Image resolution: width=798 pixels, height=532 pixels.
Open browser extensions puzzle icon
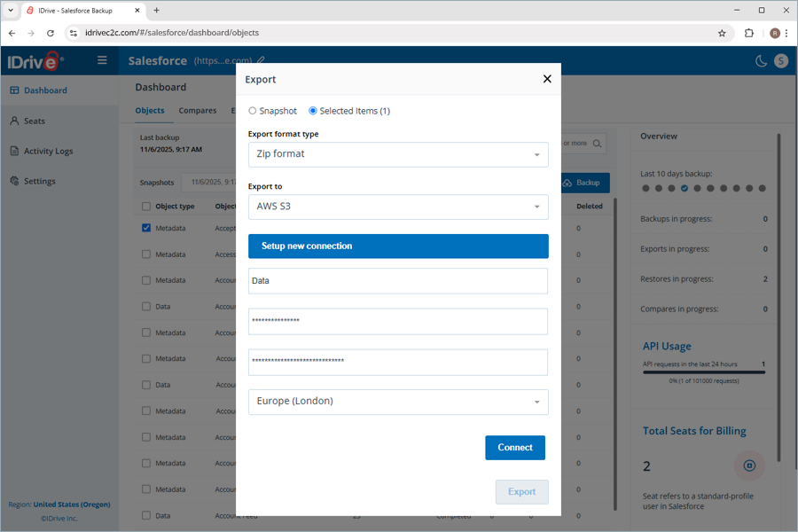[748, 33]
